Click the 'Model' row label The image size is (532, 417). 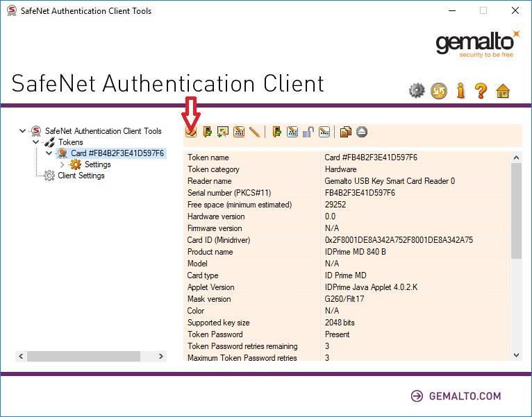pyautogui.click(x=197, y=264)
